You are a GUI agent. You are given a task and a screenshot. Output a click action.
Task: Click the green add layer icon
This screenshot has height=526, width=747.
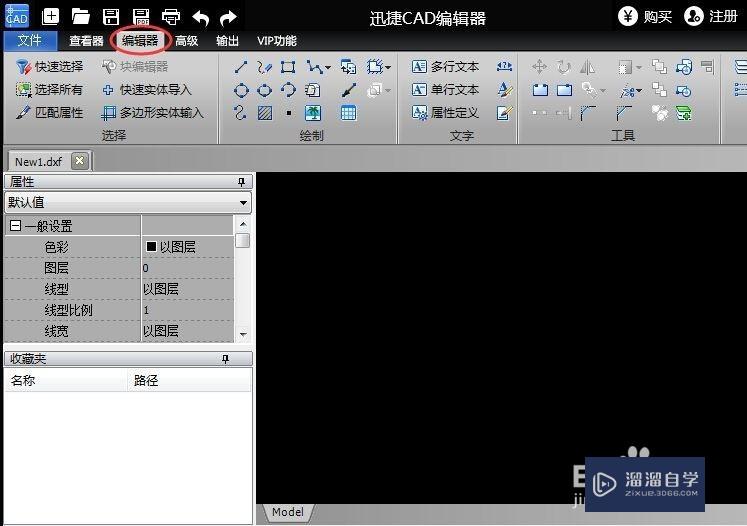coord(684,113)
